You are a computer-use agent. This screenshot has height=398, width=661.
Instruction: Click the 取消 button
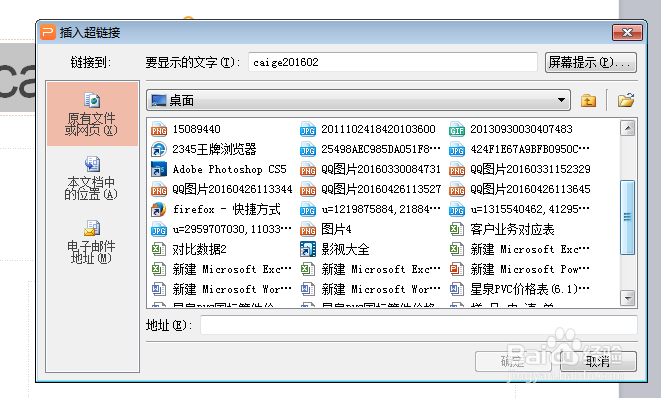tap(598, 361)
